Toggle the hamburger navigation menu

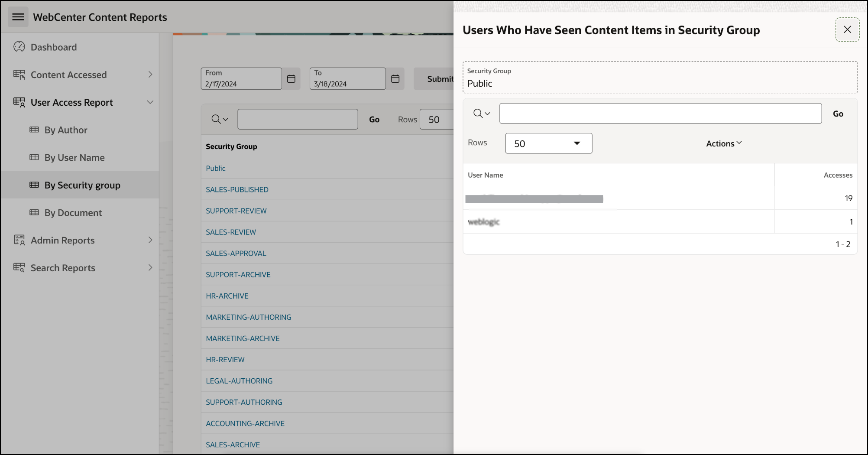[18, 17]
